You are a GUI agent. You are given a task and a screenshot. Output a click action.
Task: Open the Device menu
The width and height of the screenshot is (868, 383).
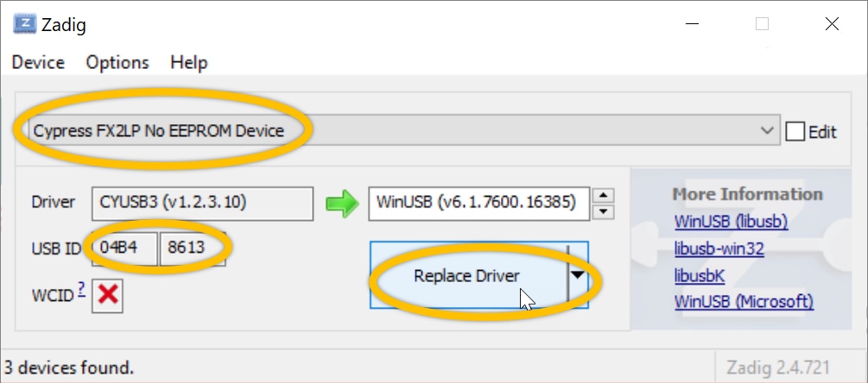point(38,62)
